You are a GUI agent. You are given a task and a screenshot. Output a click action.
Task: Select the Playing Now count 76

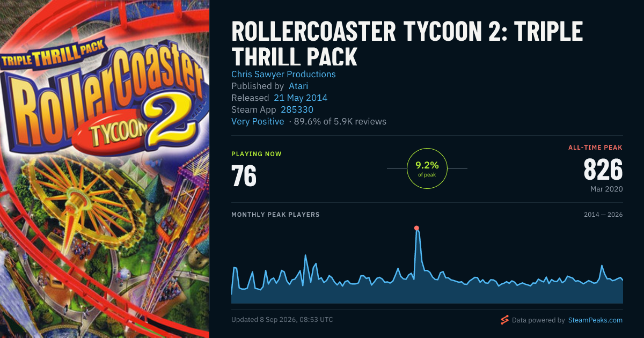coord(244,176)
